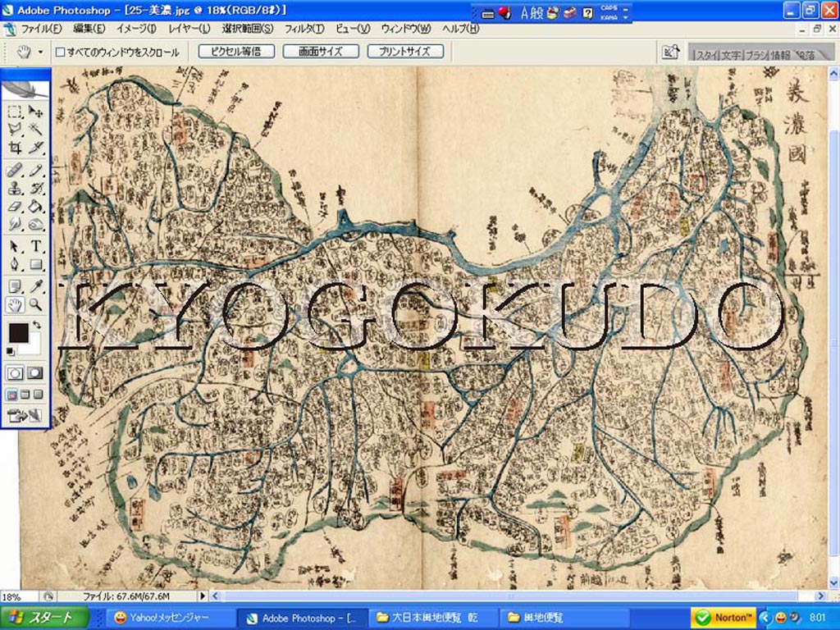
Task: Select the History Brush tool
Action: tap(35, 188)
